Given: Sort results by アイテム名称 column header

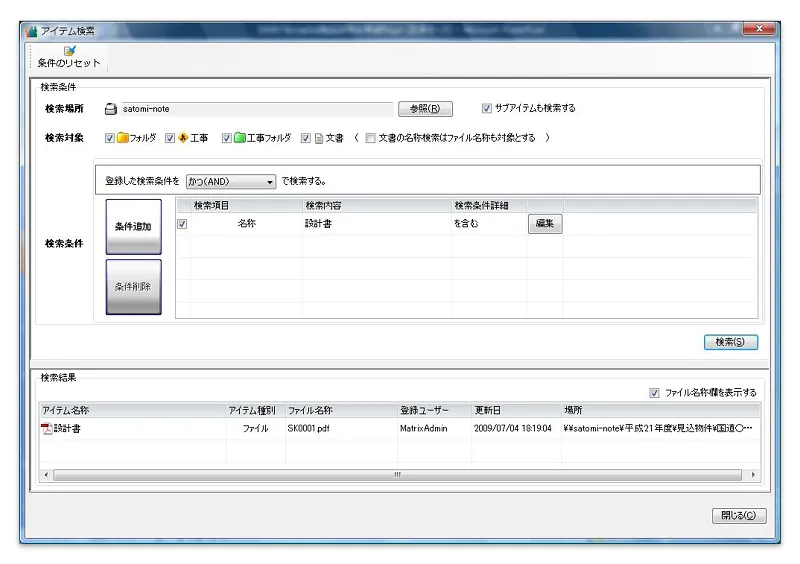Looking at the screenshot, I should (x=65, y=410).
